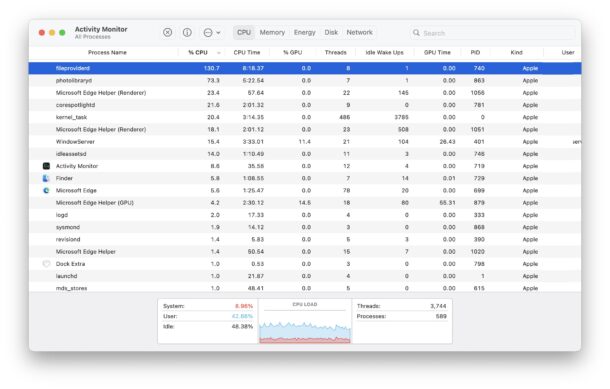Click the green zoom window button

62,33
